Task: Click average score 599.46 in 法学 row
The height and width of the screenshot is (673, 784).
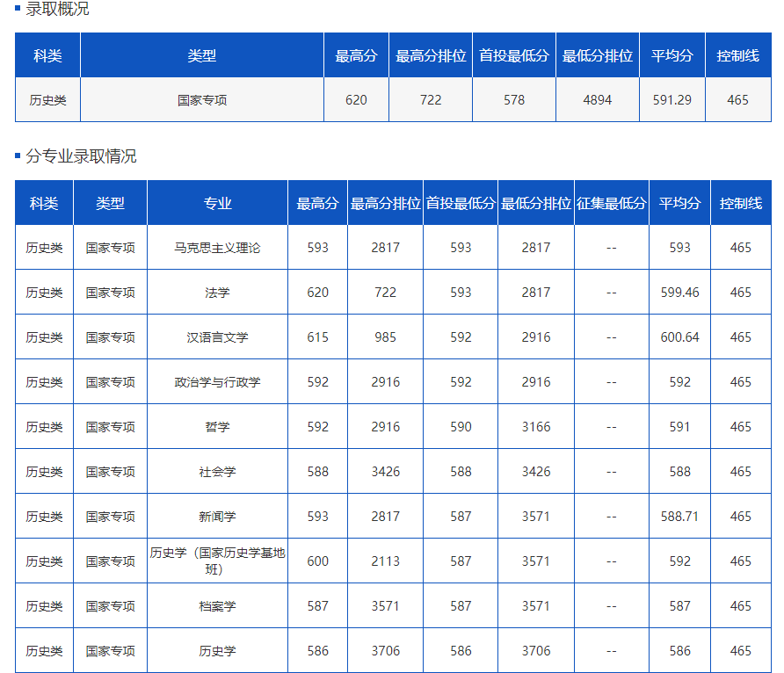Action: coord(679,293)
